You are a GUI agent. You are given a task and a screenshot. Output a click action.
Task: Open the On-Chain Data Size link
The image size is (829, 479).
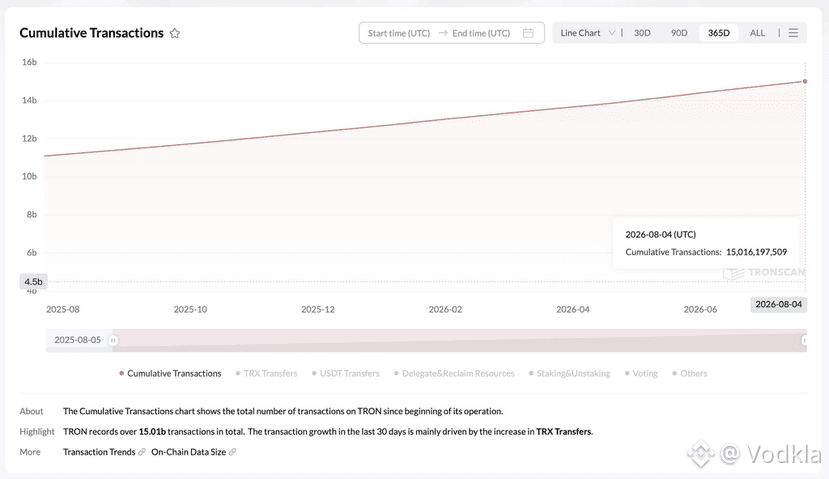pyautogui.click(x=189, y=452)
